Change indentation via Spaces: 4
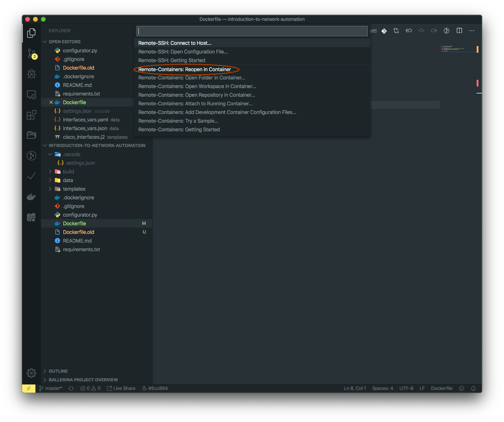 [x=382, y=388]
